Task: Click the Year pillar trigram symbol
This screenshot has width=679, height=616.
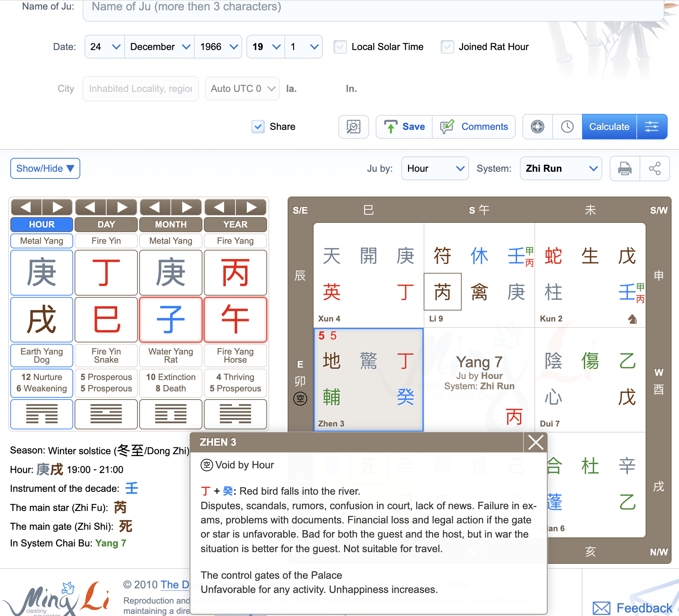Action: point(235,414)
